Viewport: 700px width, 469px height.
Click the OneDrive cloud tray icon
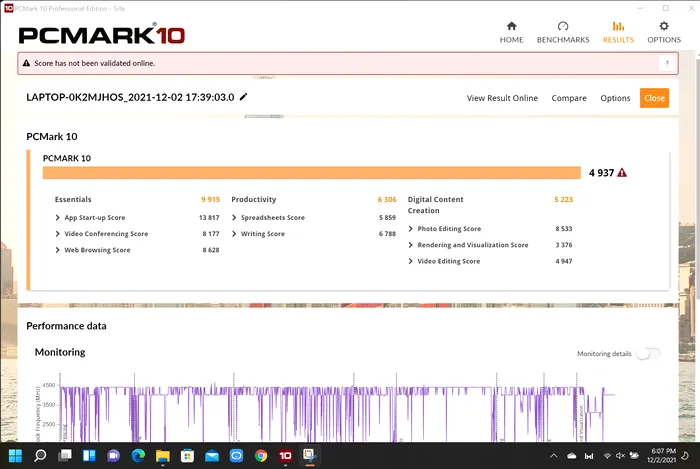point(572,456)
